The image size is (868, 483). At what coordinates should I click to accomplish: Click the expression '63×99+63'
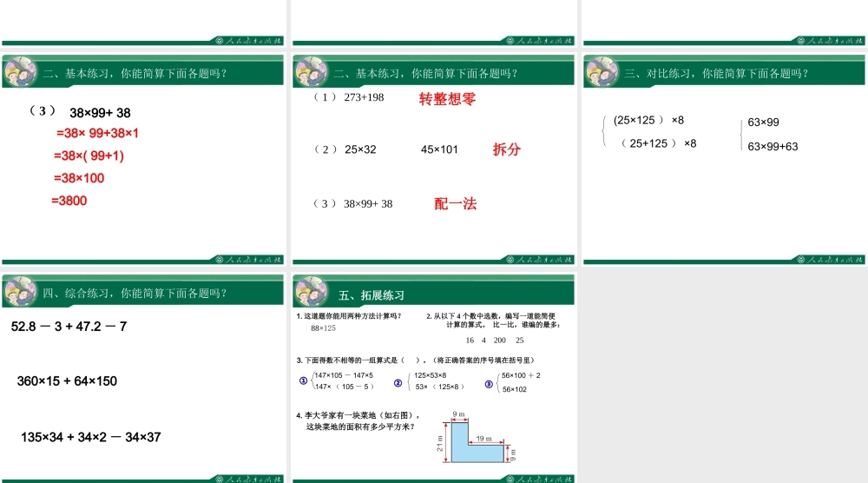(x=773, y=147)
